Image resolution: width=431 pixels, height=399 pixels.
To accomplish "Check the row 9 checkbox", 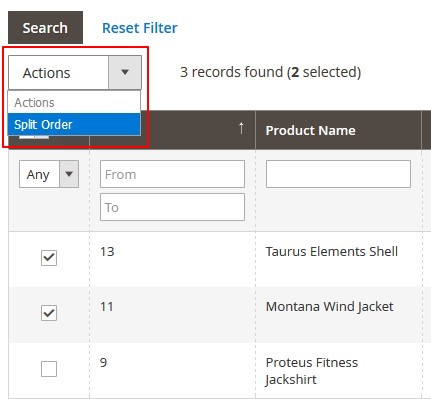I will [x=49, y=369].
